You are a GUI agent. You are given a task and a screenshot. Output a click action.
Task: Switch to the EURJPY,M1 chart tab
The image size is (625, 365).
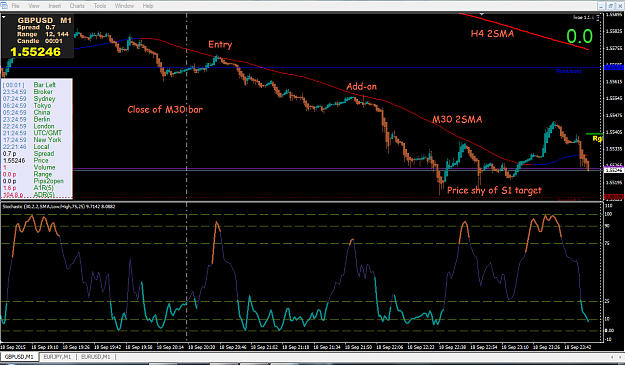tap(57, 357)
